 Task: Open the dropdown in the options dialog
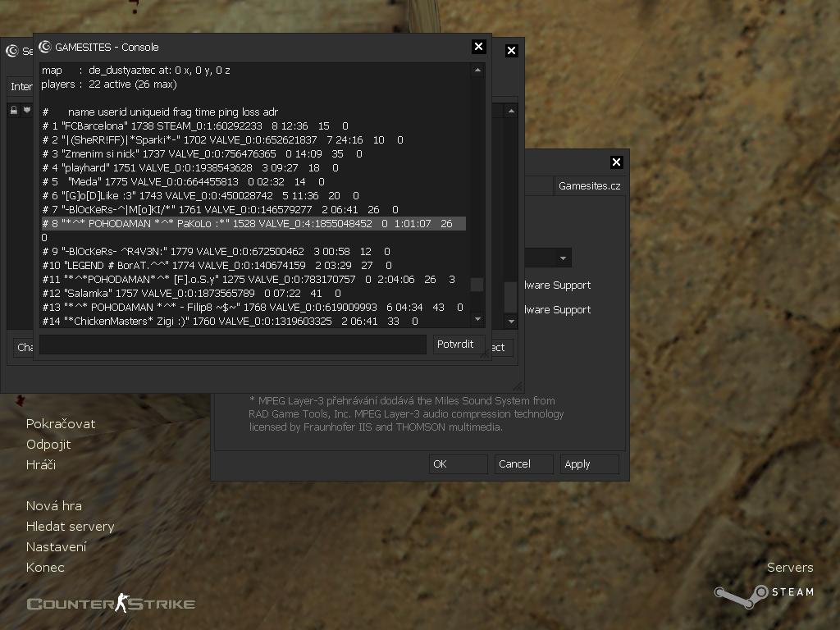(x=563, y=258)
